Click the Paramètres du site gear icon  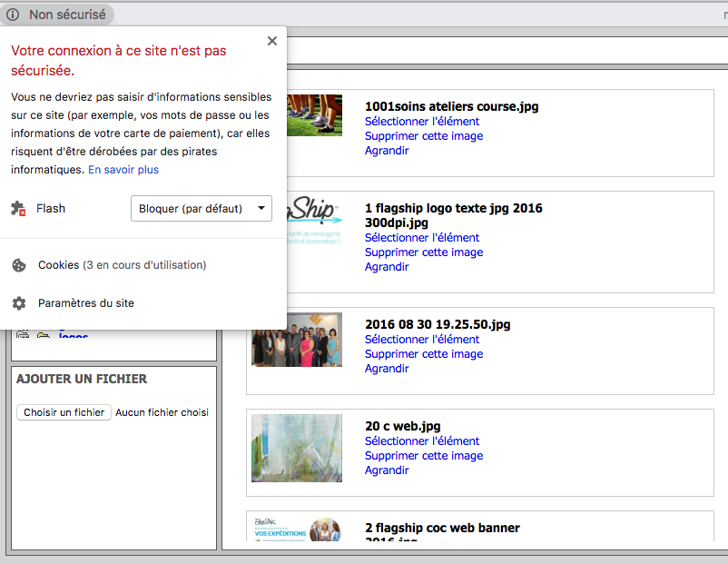pyautogui.click(x=19, y=303)
